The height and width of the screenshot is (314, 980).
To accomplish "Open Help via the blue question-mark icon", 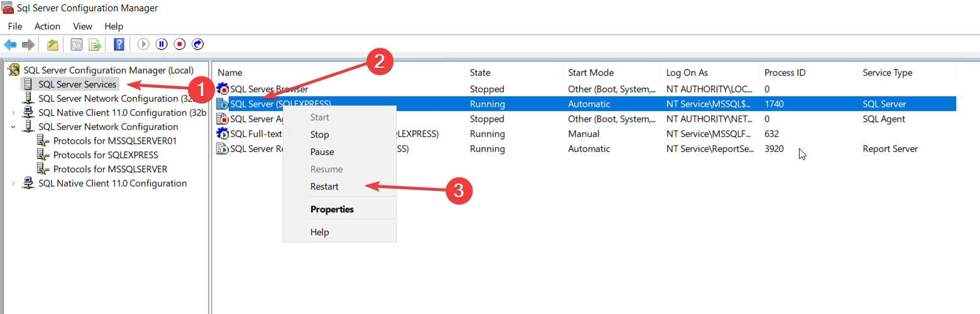I will [x=119, y=45].
